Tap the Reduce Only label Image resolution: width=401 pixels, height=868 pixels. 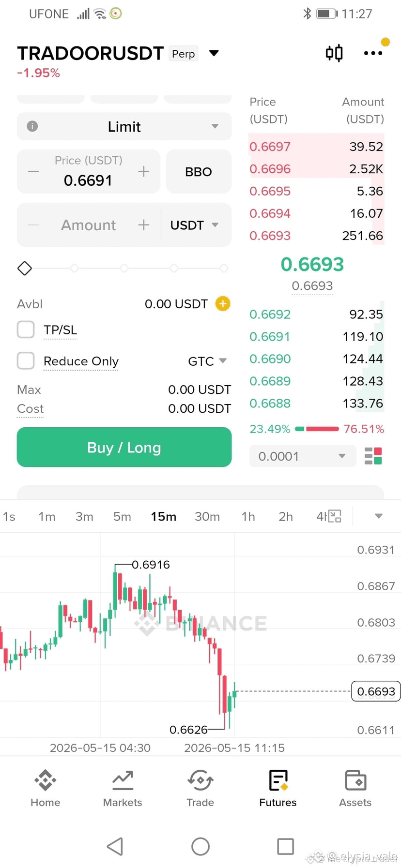pyautogui.click(x=81, y=361)
